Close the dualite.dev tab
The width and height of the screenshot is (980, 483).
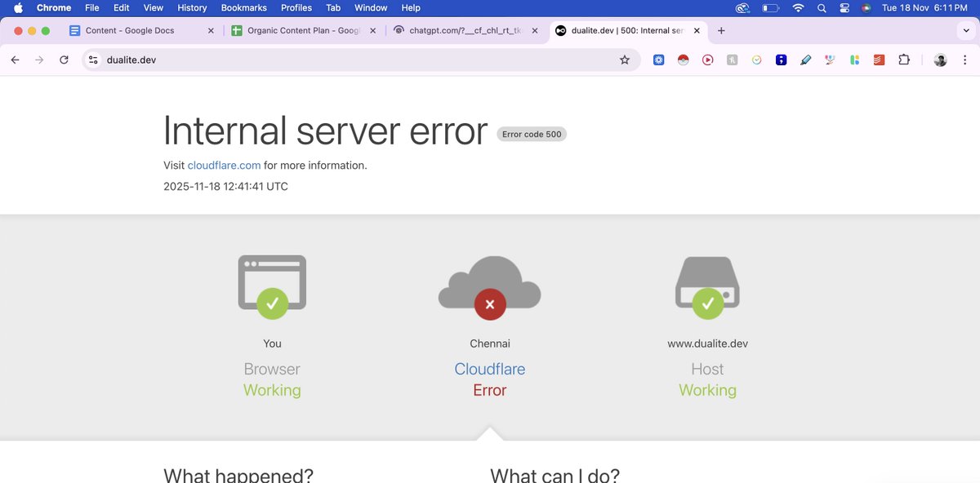coord(697,30)
